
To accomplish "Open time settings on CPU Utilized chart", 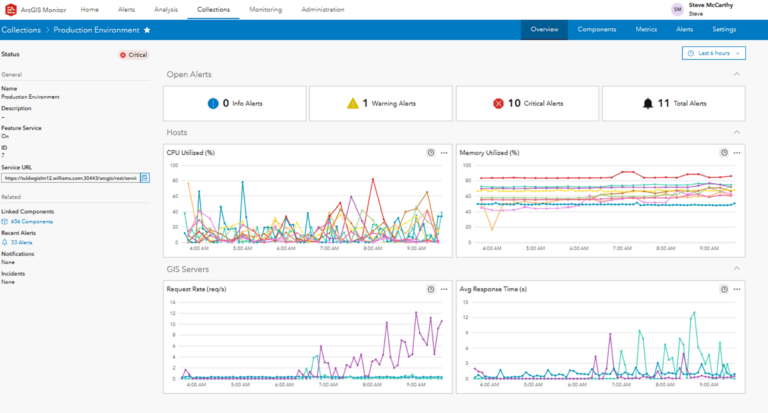I will 431,153.
